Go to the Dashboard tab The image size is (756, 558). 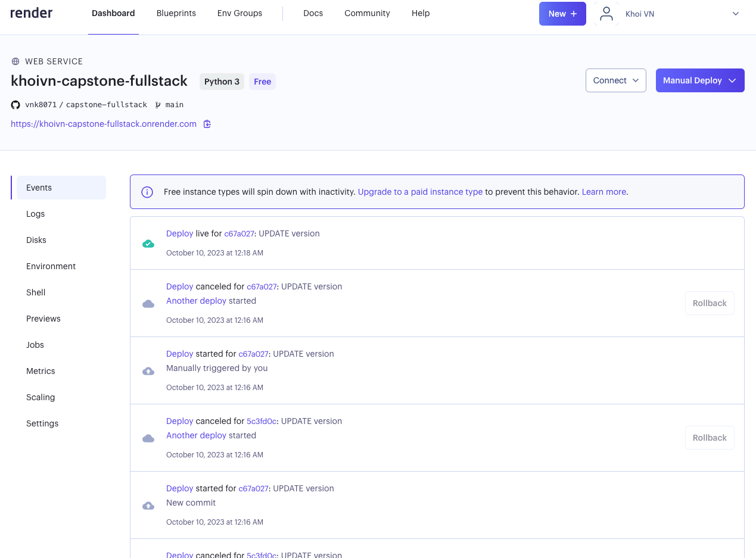(113, 13)
